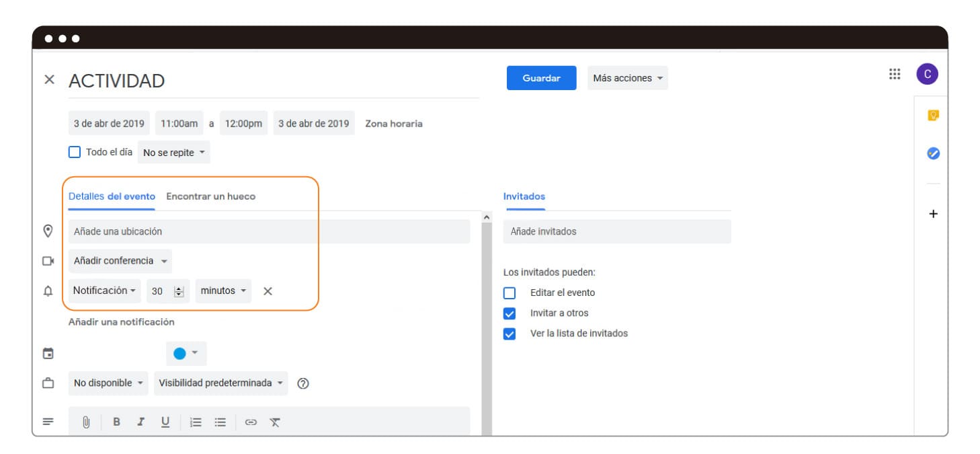
Task: Enable the Todo el día checkbox
Action: pyautogui.click(x=75, y=152)
